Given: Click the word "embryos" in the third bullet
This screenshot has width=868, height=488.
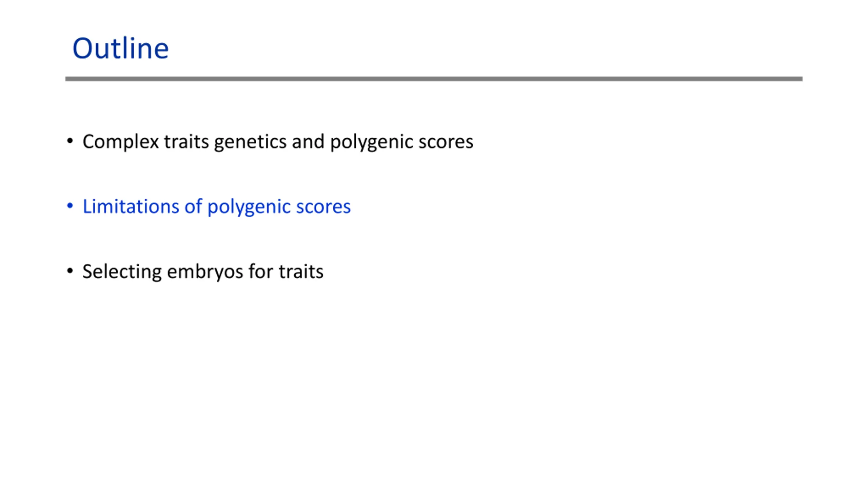Looking at the screenshot, I should point(205,271).
